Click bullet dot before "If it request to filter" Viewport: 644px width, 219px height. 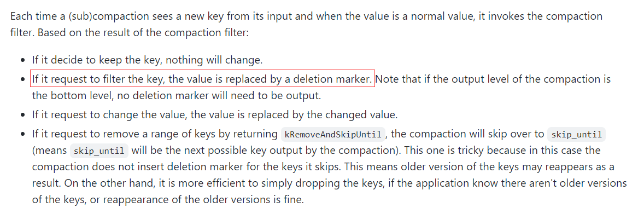point(24,79)
